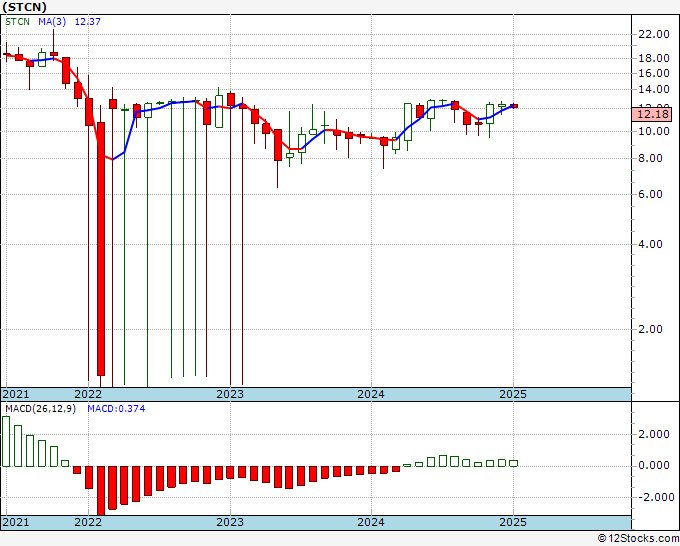This screenshot has height=546, width=680.
Task: Click 2022 on the price chart timeline
Action: point(88,394)
